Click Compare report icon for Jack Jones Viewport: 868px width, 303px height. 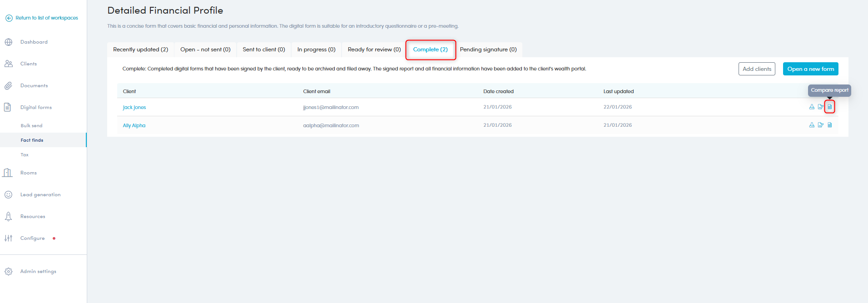pyautogui.click(x=829, y=107)
